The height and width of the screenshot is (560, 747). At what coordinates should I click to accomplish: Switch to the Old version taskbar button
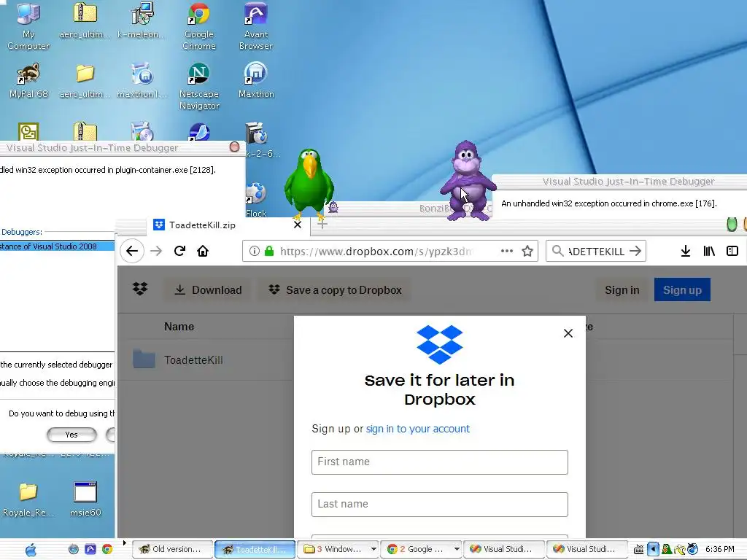[x=172, y=549]
